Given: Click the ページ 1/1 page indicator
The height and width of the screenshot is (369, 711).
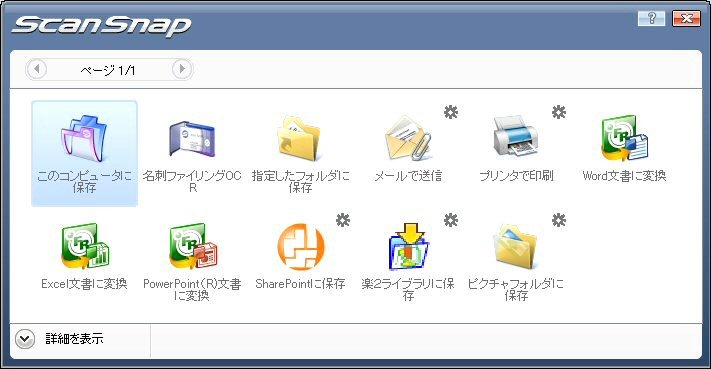Looking at the screenshot, I should tap(107, 70).
